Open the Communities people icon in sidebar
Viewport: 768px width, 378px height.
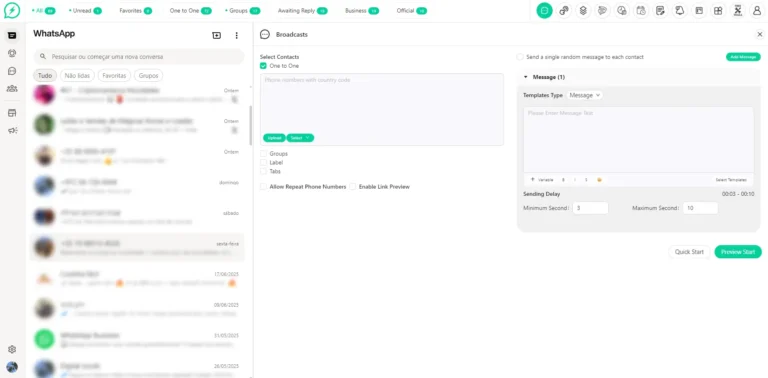click(x=12, y=89)
